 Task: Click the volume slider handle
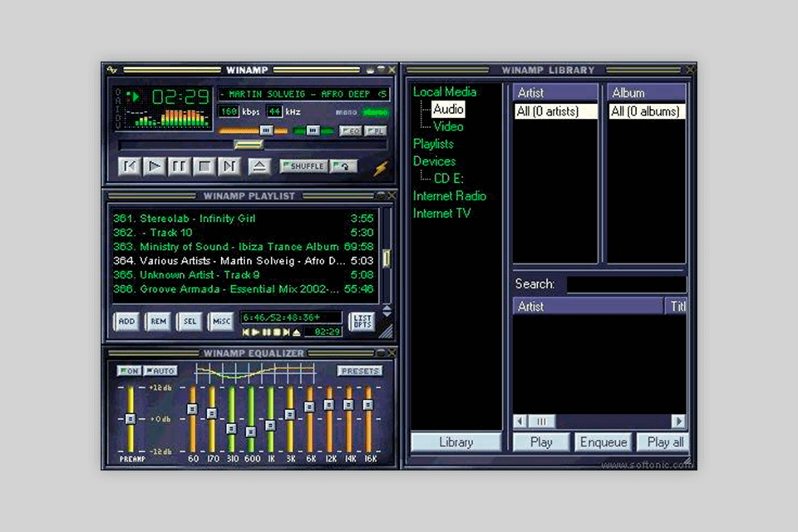[x=266, y=131]
